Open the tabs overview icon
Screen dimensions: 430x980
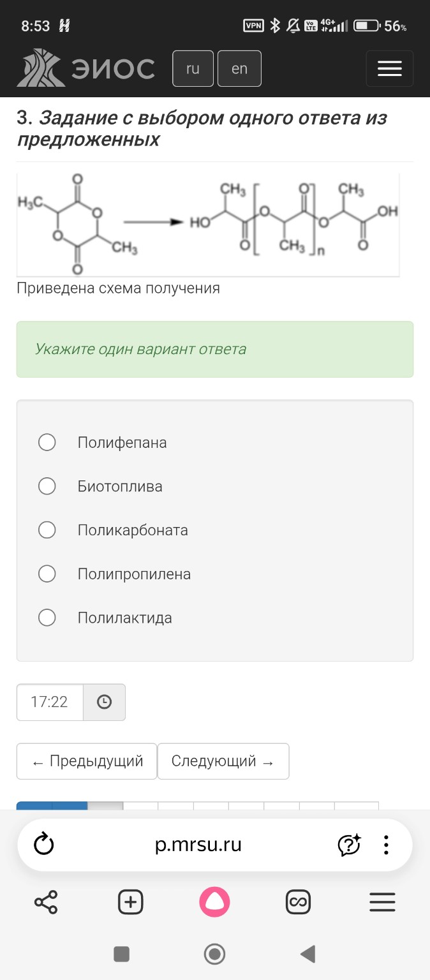click(298, 902)
